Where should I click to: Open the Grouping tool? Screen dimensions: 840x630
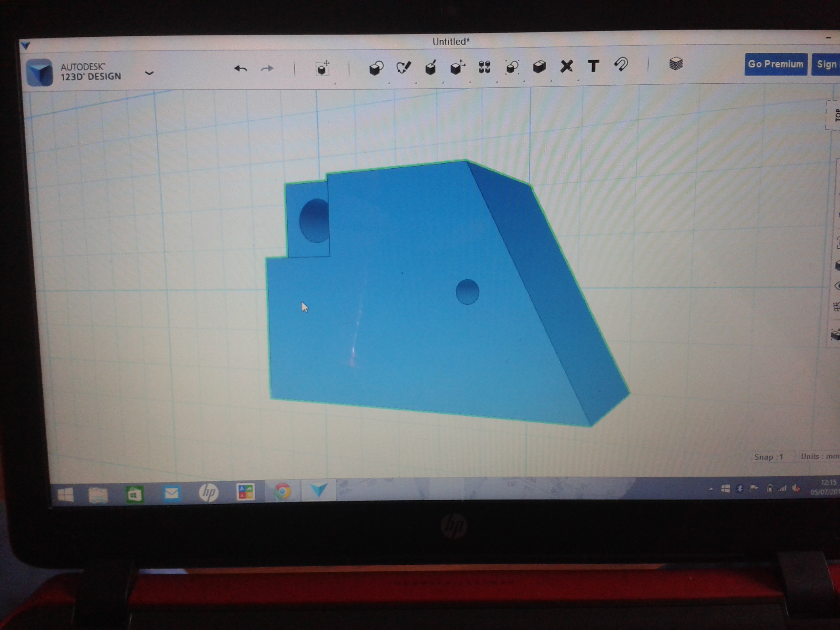[x=512, y=67]
